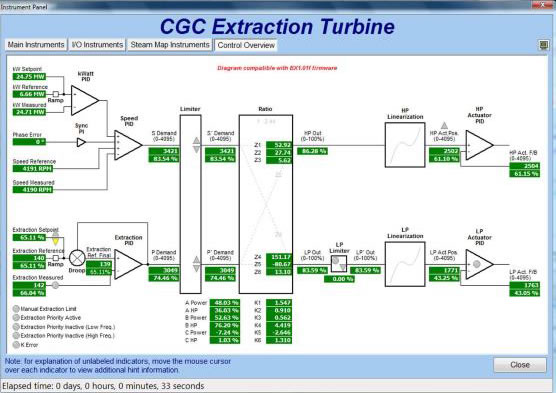Click the Extraction Priority Active indicator
556x393 pixels.
pos(16,317)
